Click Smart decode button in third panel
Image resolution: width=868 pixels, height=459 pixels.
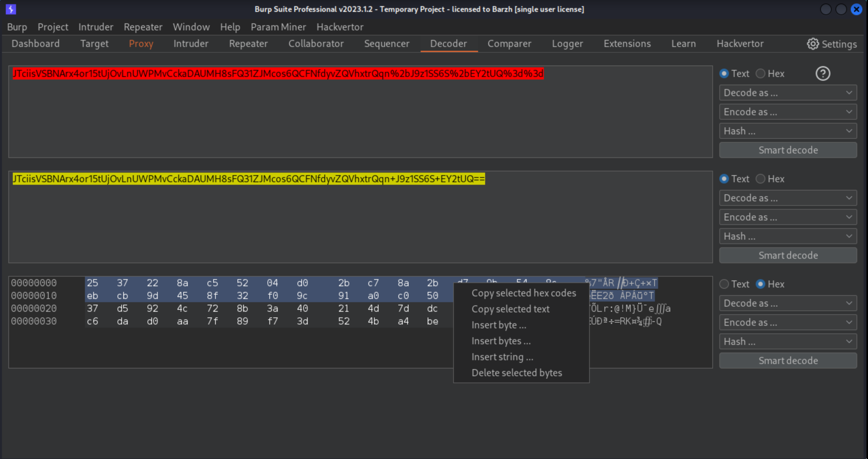tap(788, 361)
